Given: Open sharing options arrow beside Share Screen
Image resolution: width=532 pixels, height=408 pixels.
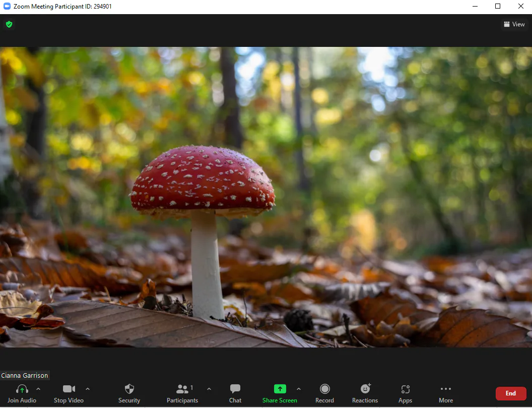Looking at the screenshot, I should 299,389.
